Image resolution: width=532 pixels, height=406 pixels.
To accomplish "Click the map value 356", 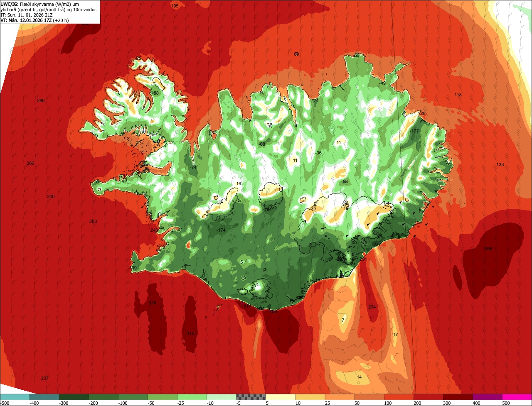I will pyautogui.click(x=488, y=249).
